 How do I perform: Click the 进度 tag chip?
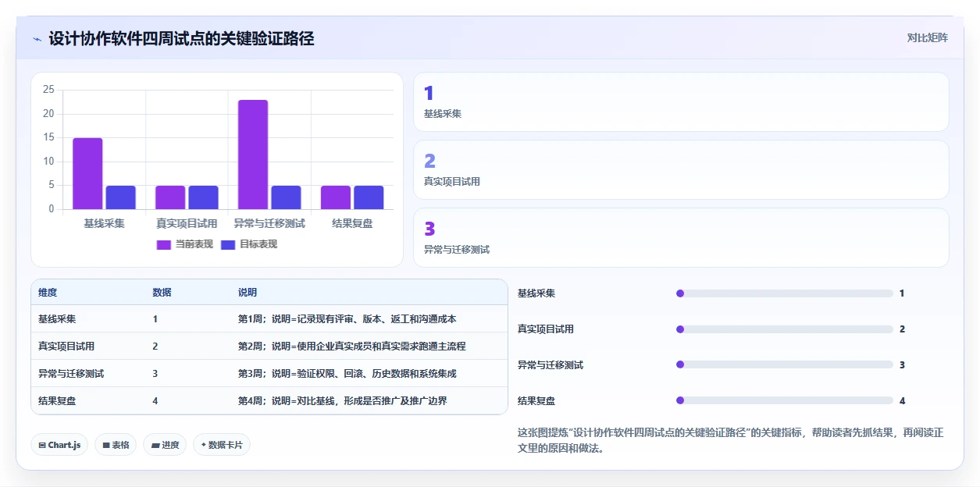tap(165, 445)
